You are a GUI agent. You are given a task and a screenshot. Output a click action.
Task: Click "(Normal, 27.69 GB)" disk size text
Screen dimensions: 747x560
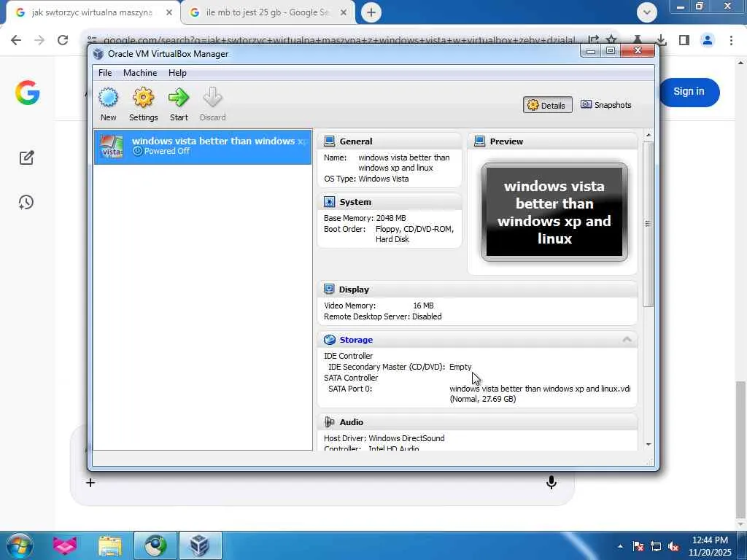pyautogui.click(x=483, y=399)
